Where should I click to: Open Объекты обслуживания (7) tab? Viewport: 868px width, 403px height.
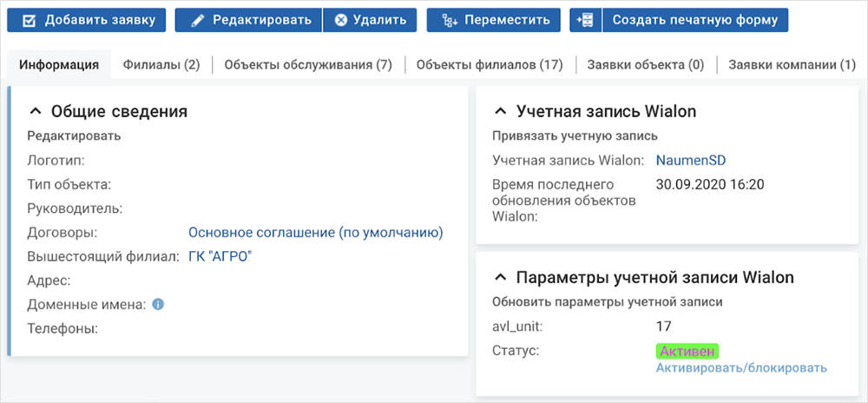[x=308, y=65]
